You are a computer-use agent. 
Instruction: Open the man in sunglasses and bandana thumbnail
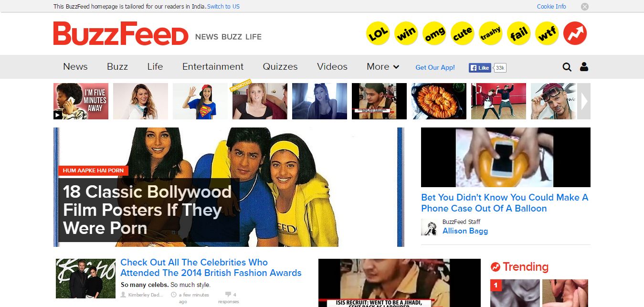(x=553, y=101)
